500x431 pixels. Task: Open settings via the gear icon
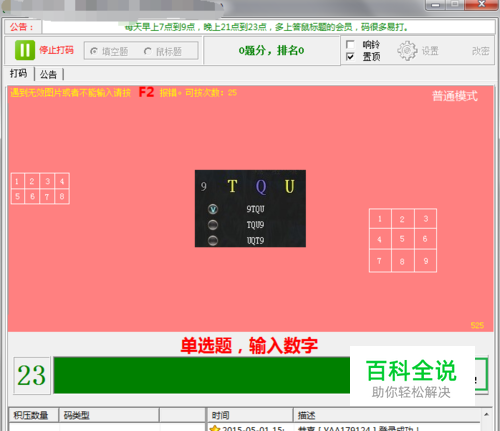407,51
